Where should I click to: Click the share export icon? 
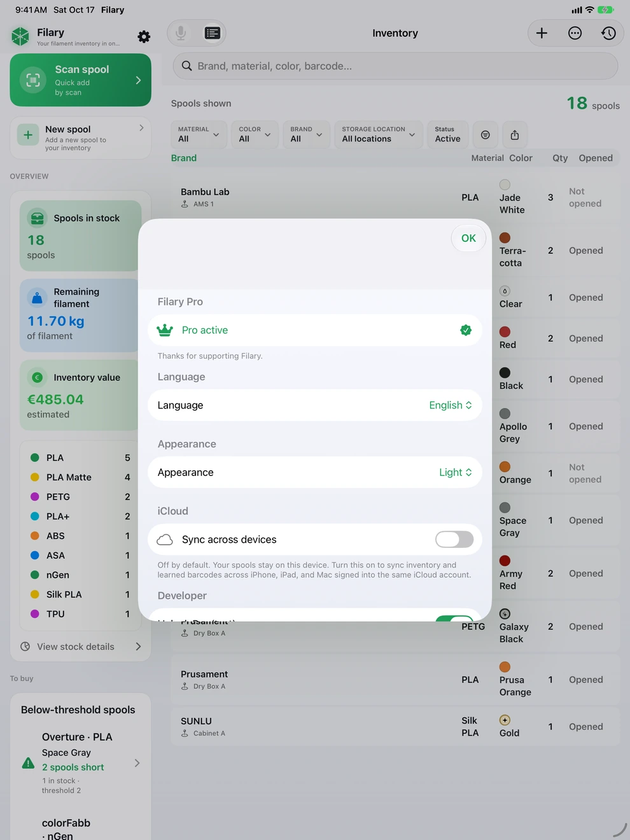515,135
